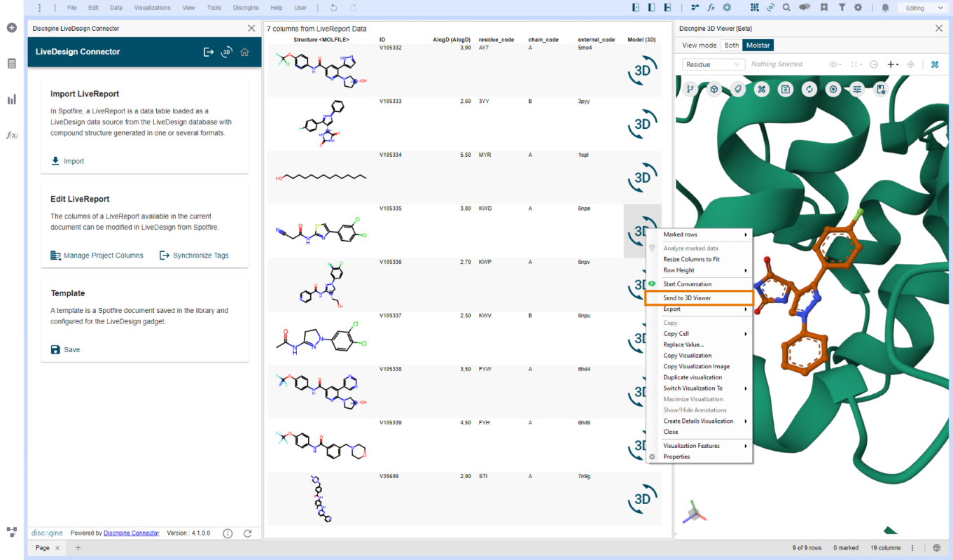Open the plus add dropdown in selection bar

click(893, 64)
